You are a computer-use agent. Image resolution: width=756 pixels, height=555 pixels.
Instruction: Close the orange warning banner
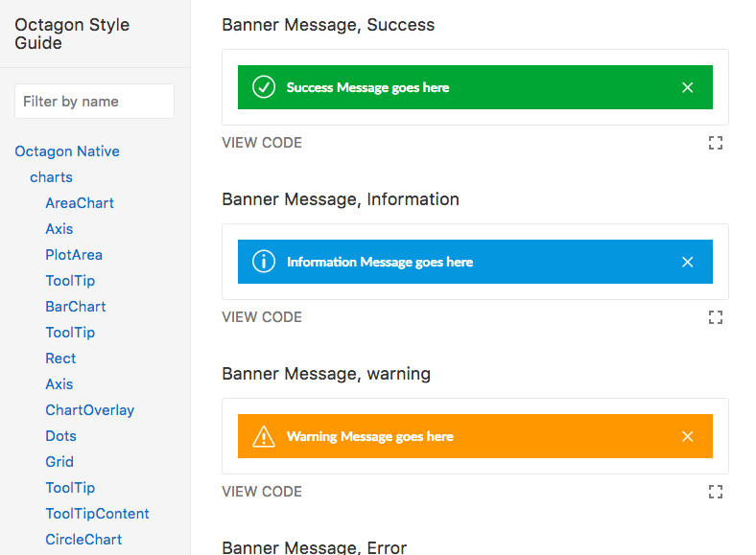687,436
